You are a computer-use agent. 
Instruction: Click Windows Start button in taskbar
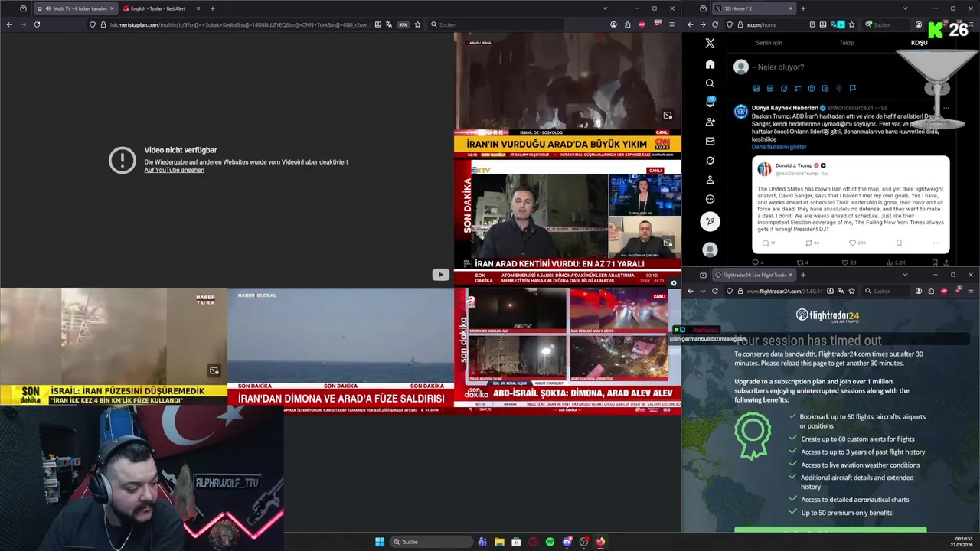pyautogui.click(x=379, y=542)
